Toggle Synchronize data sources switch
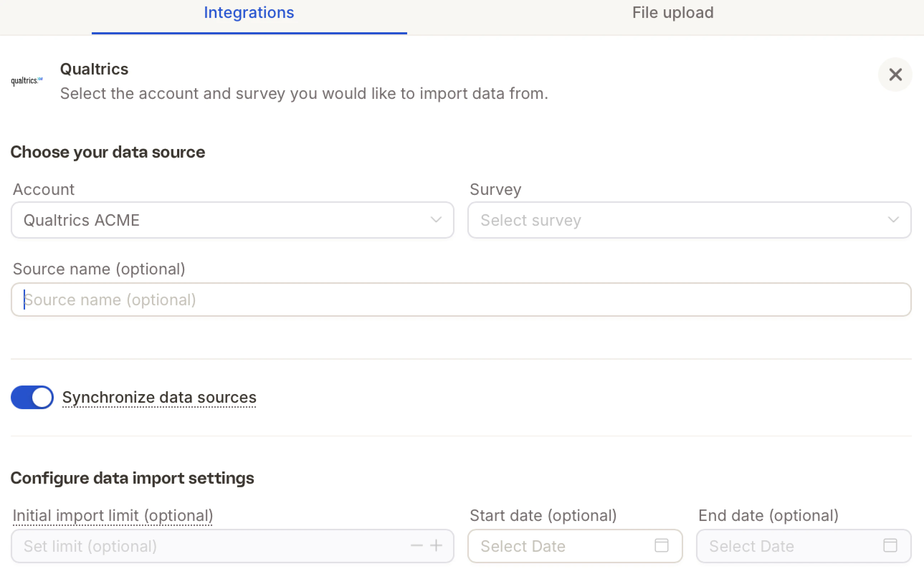This screenshot has height=584, width=924. pyautogui.click(x=32, y=397)
